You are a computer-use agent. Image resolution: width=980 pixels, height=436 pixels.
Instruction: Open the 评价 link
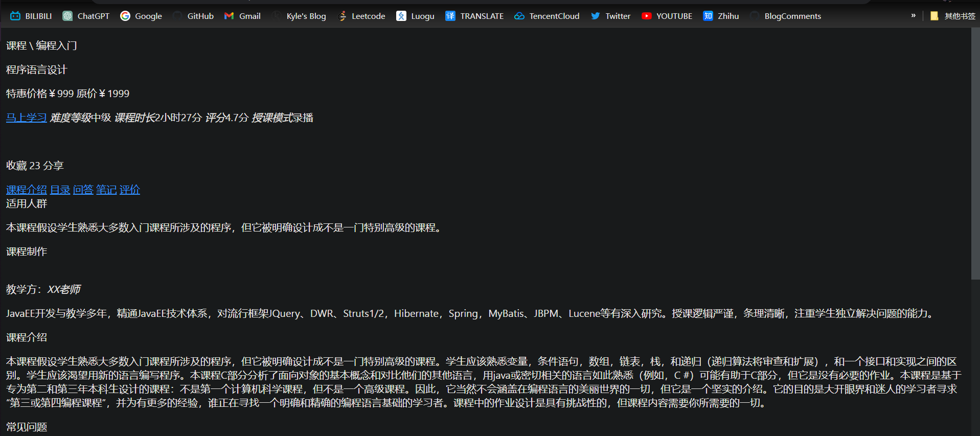click(x=130, y=190)
